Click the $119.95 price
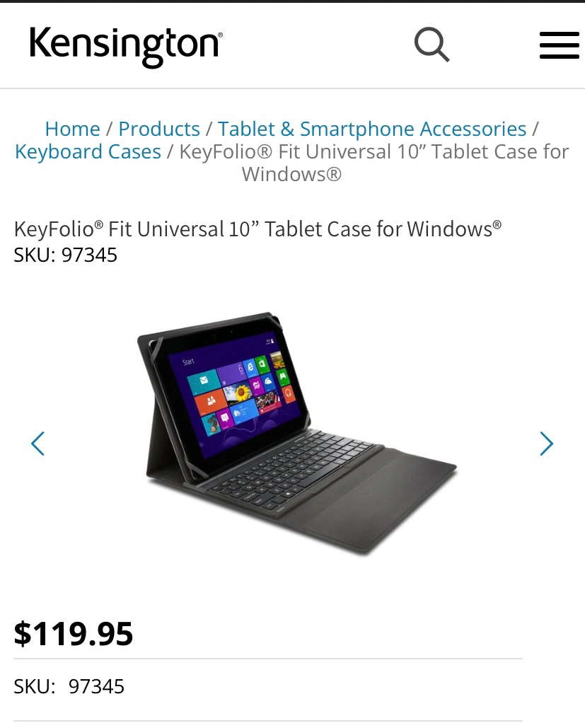 click(74, 633)
